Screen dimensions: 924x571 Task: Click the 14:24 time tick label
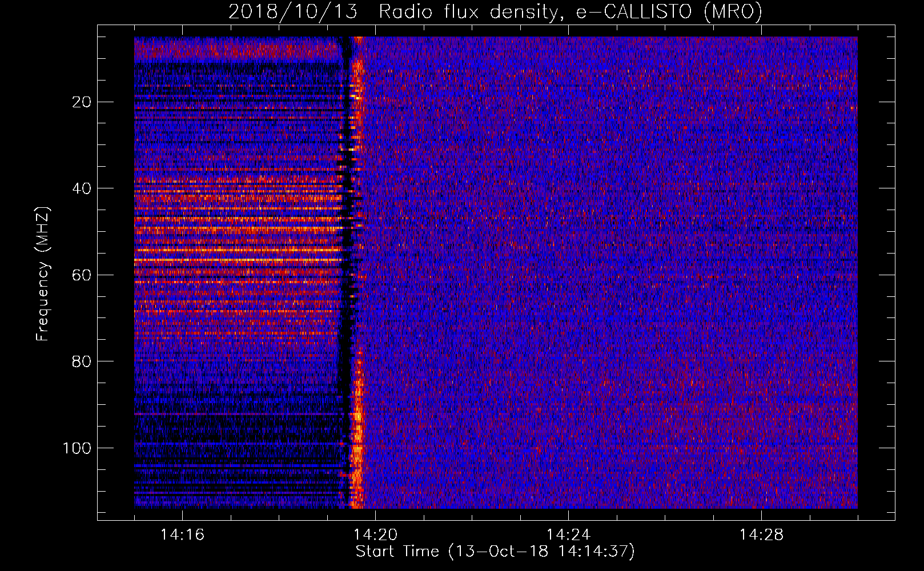pyautogui.click(x=568, y=535)
